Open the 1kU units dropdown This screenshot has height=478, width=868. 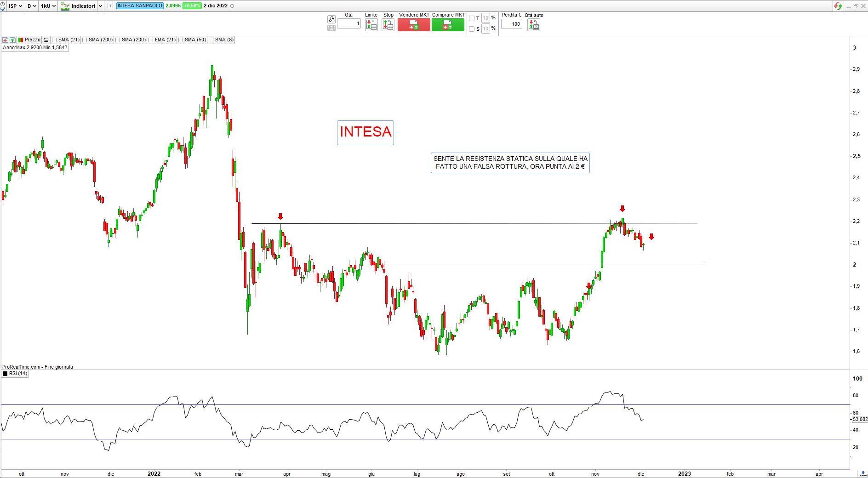click(x=48, y=6)
